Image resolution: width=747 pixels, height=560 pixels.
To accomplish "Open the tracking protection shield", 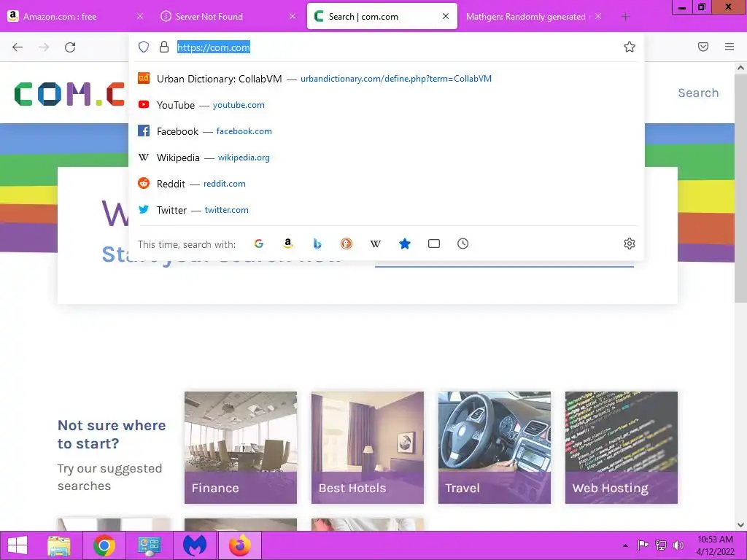I will pos(144,47).
